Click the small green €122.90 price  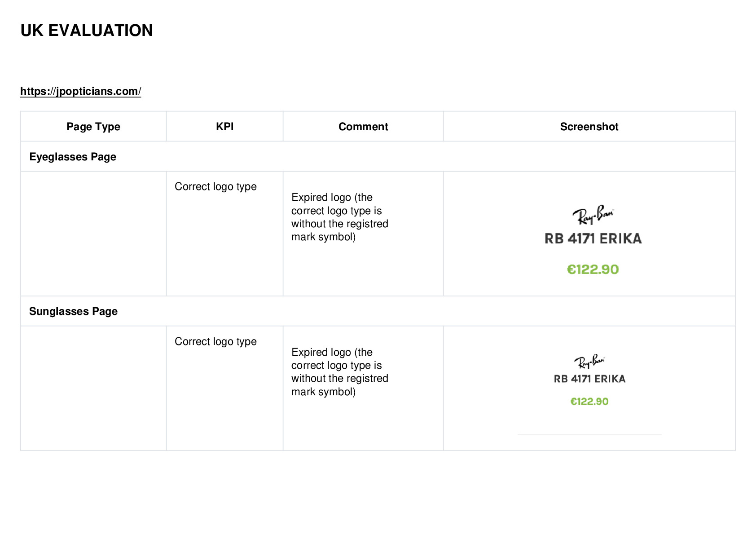click(589, 402)
